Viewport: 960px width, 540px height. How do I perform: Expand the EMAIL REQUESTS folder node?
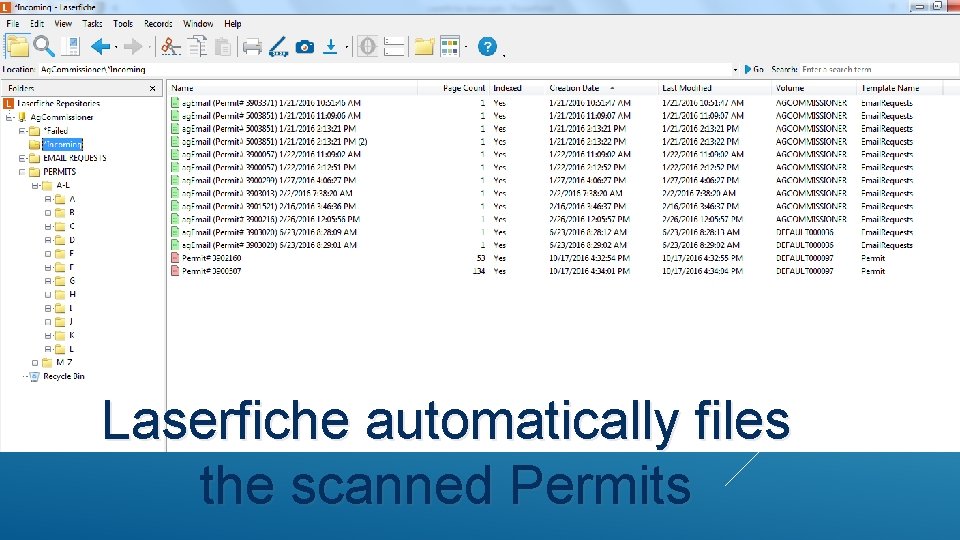[x=22, y=158]
